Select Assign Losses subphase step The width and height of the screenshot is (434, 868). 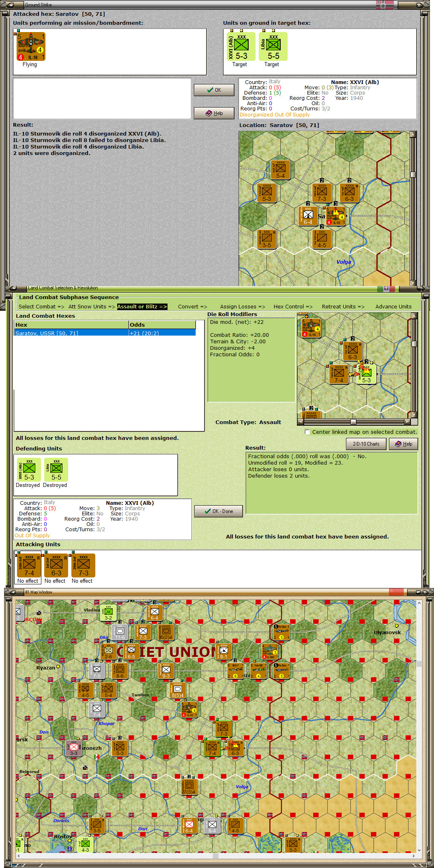(x=243, y=307)
